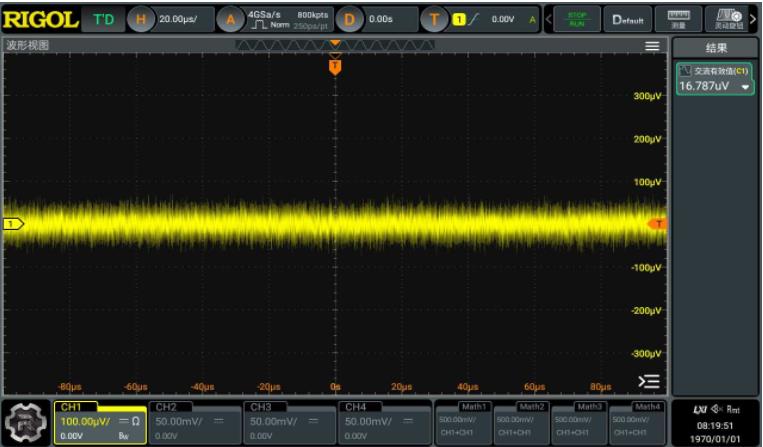763x447 pixels.
Task: Click the list icon at waveform bottom-right
Action: [649, 381]
